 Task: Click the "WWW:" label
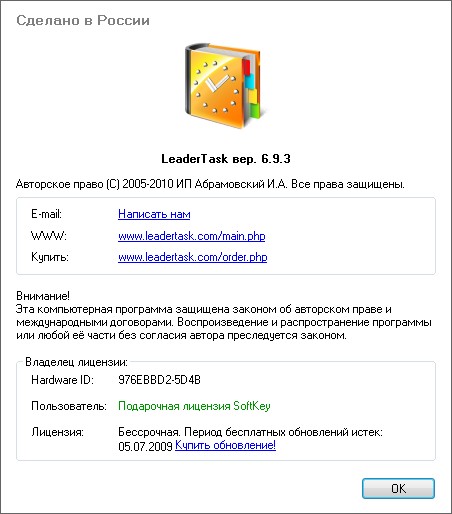(49, 236)
